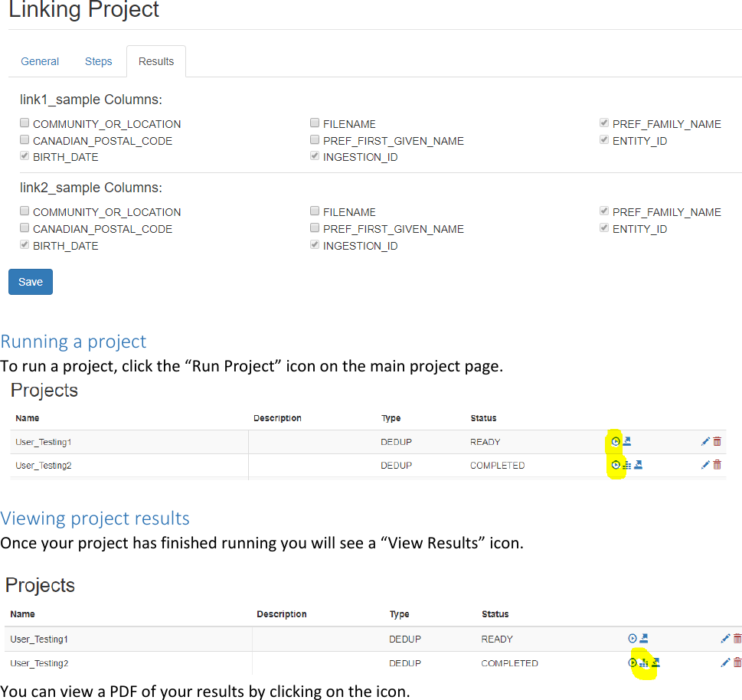Click COMPLETED status under Viewing project results

pos(510,663)
